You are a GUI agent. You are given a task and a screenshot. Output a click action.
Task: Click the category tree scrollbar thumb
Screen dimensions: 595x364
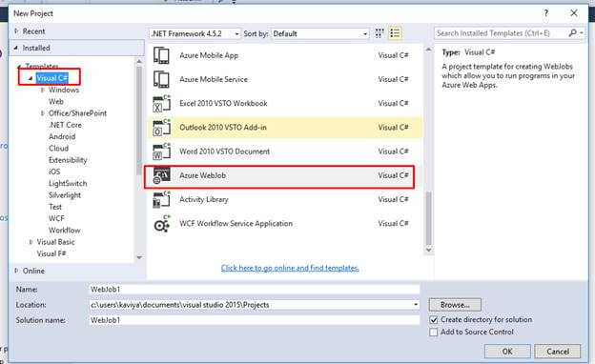click(x=139, y=120)
